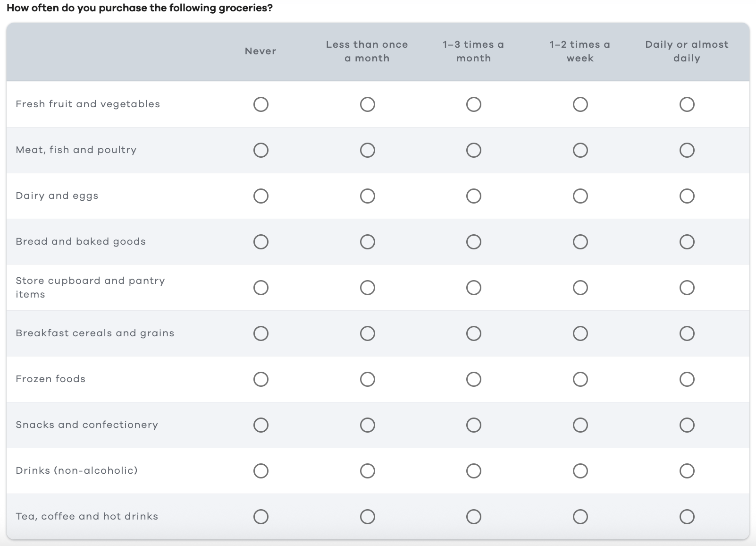Pick '1–3 times a month' for Dairy and eggs

(x=474, y=196)
